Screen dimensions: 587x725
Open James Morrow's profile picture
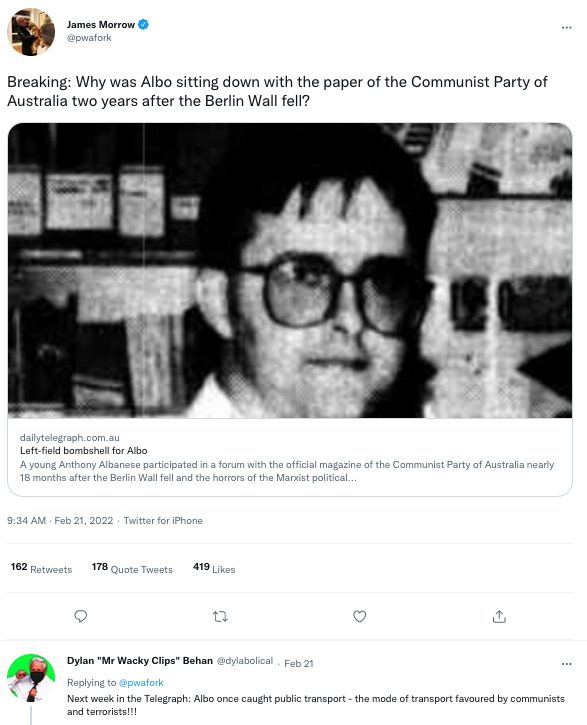pyautogui.click(x=31, y=32)
